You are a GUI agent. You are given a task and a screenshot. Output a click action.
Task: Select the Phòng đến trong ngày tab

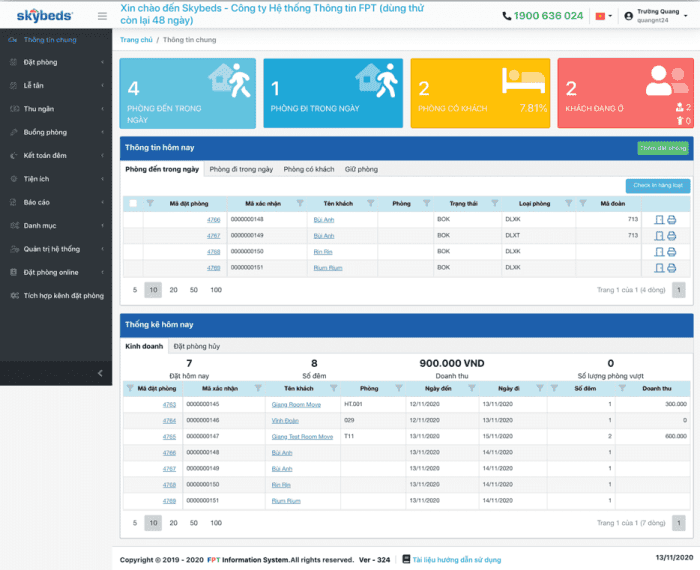pos(162,169)
